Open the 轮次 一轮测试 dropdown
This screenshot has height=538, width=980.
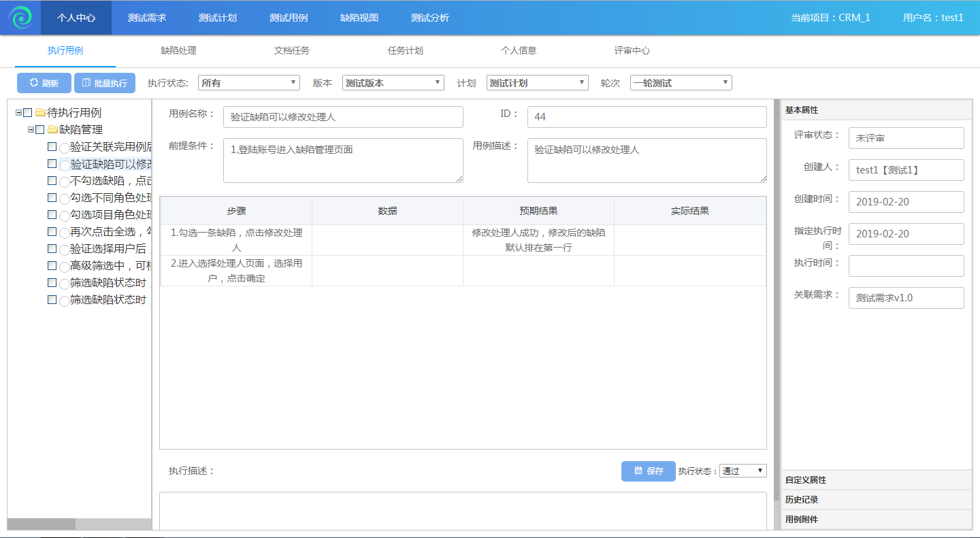coord(681,83)
